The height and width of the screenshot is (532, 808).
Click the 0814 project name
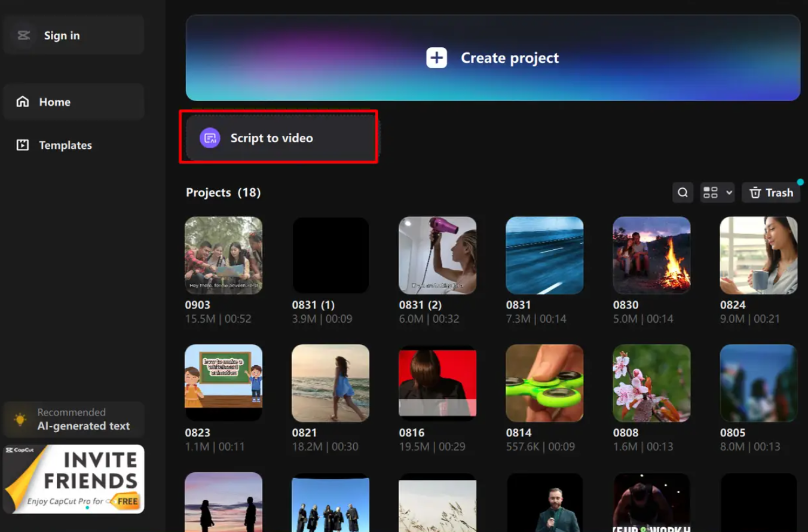tap(518, 433)
